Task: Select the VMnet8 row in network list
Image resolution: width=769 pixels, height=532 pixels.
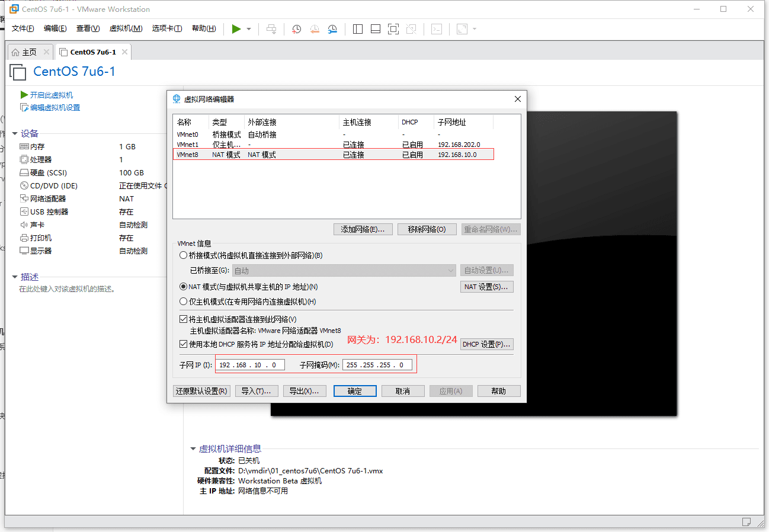Action: point(334,155)
